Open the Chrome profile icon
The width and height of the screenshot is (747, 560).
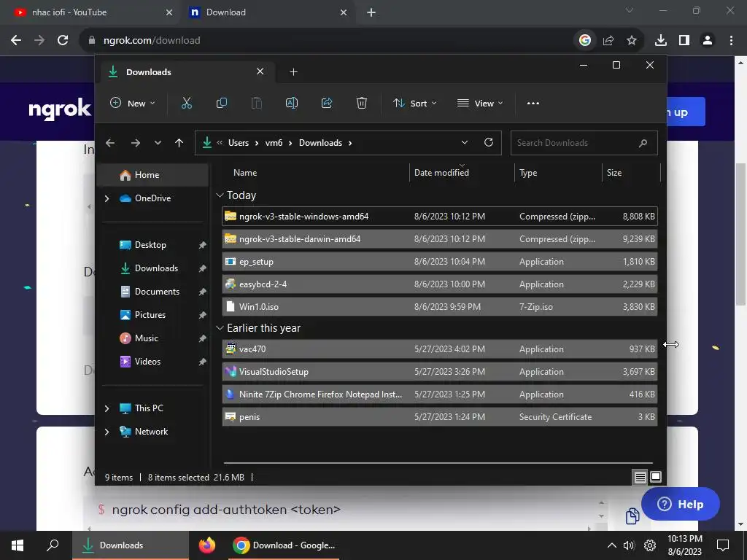point(708,41)
